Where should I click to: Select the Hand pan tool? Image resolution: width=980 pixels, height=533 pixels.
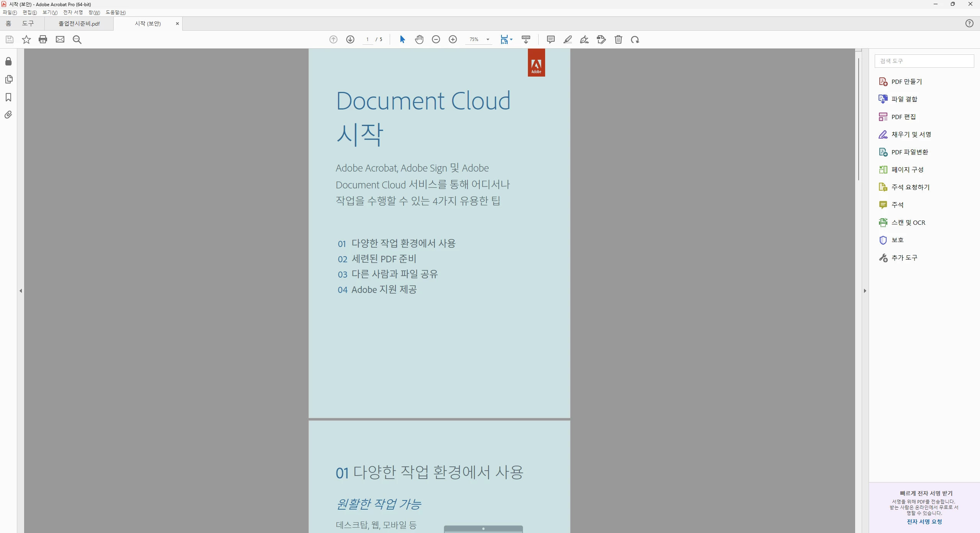[419, 39]
